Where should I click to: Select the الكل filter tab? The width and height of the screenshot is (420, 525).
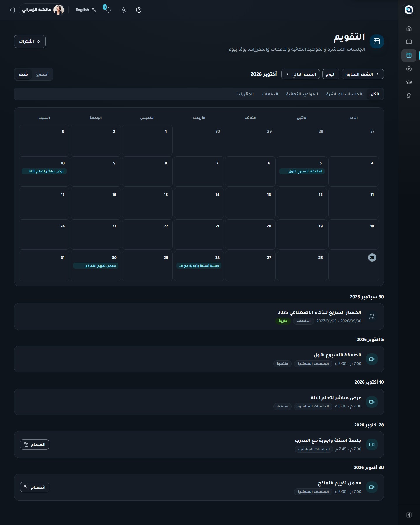pos(375,94)
